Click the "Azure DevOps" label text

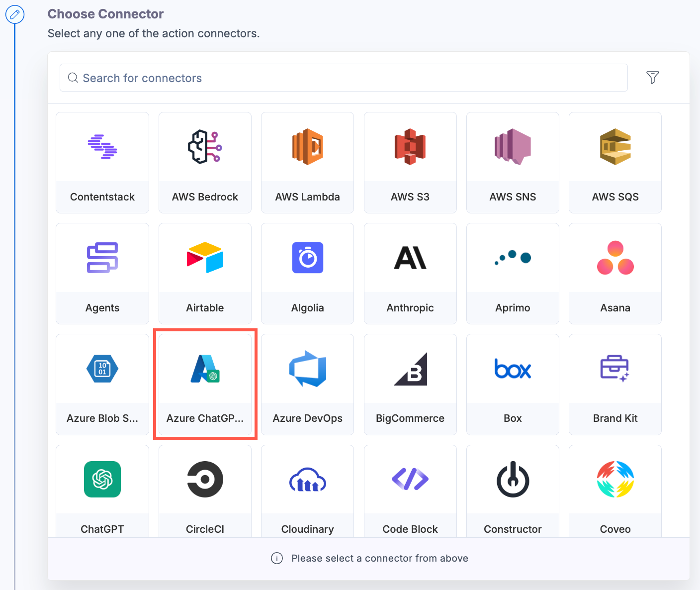[308, 418]
